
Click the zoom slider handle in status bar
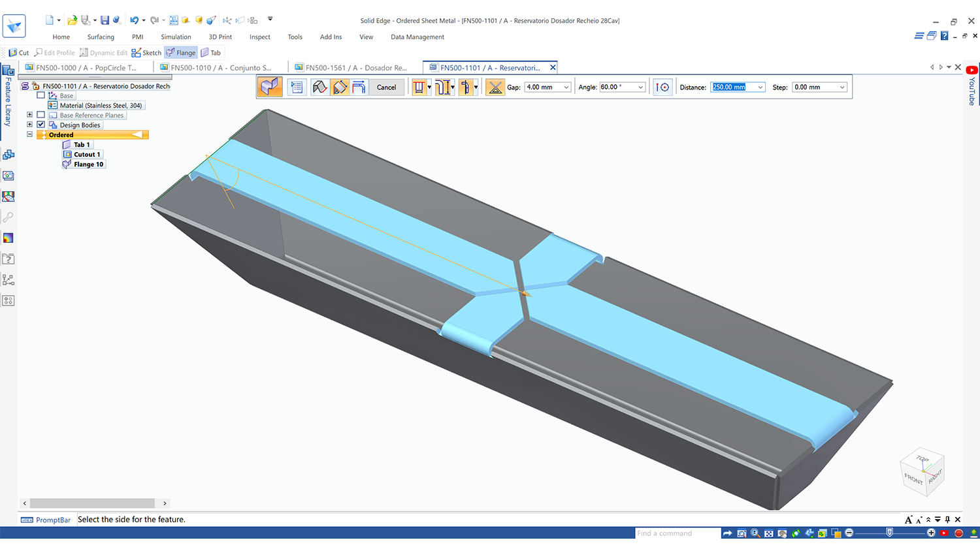[x=889, y=533]
